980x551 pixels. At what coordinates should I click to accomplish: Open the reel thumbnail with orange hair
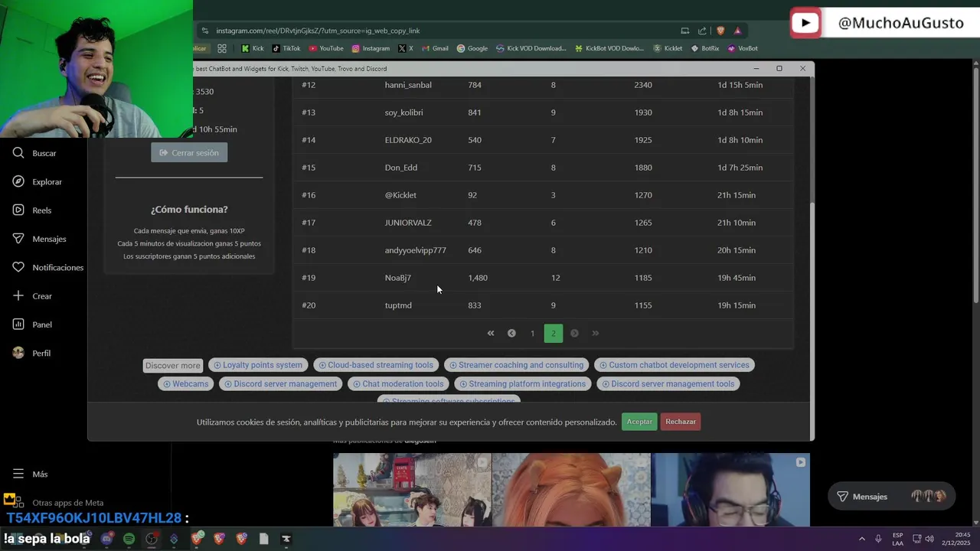point(571,490)
